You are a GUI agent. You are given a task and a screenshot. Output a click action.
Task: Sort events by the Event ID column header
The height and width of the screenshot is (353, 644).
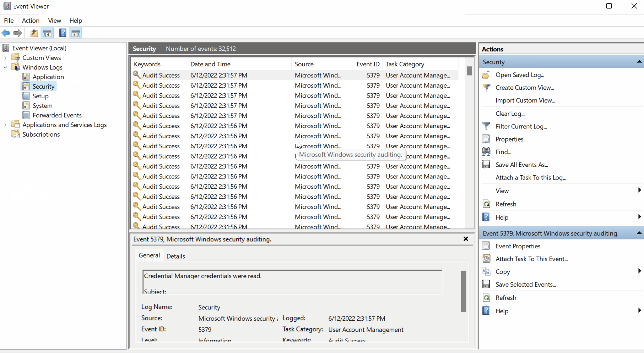365,64
